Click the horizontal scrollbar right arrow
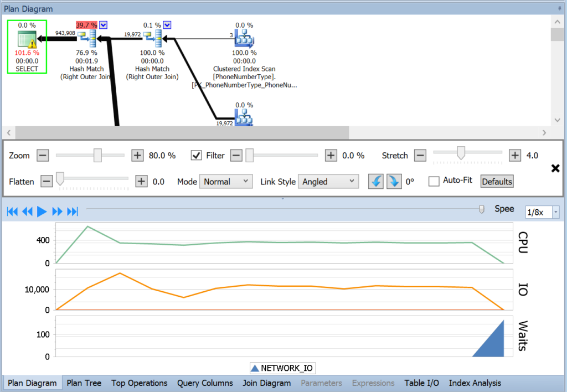This screenshot has height=392, width=567. point(544,133)
